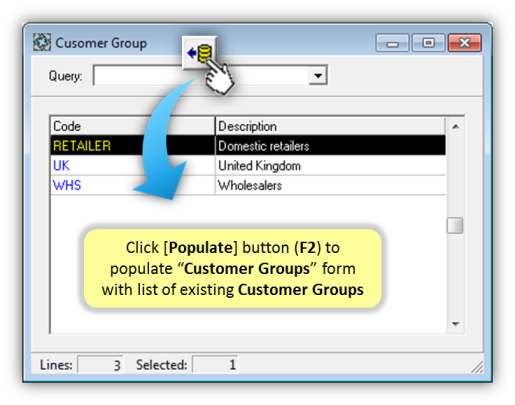
Task: Click the Domestic retailers description cell
Action: tap(331, 145)
